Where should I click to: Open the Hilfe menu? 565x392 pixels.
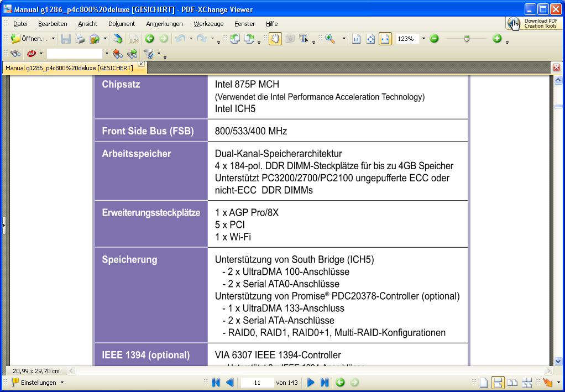[271, 24]
